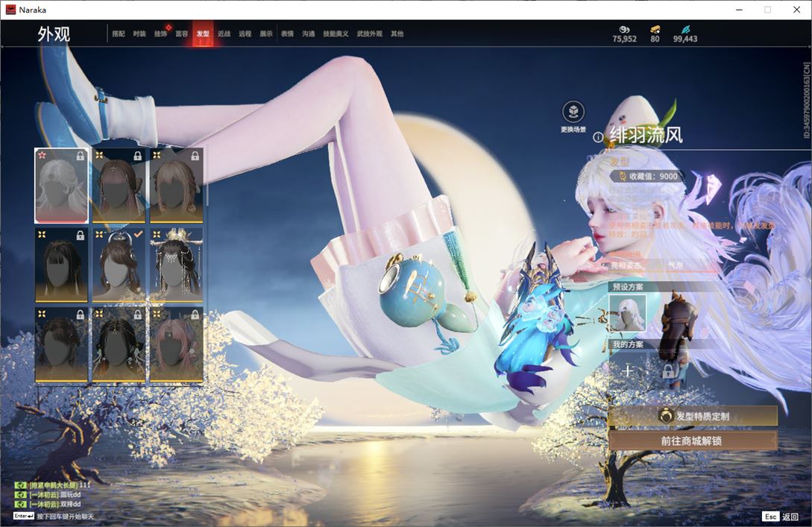Click the 99,443 currency amount

click(685, 39)
